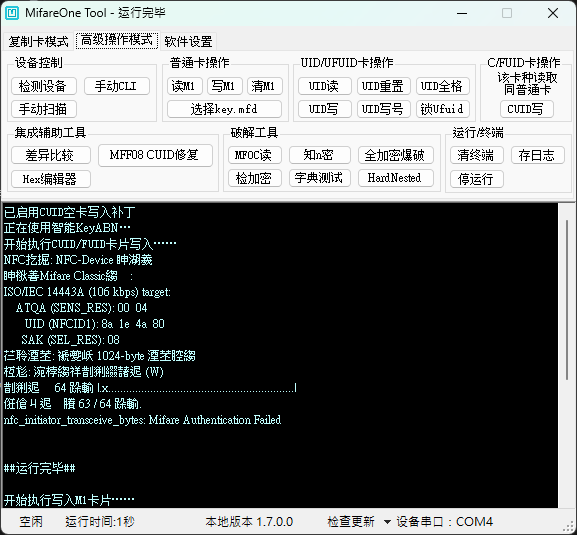The image size is (577, 535).
Task: Clear the terminal with 清终端
Action: (x=476, y=155)
